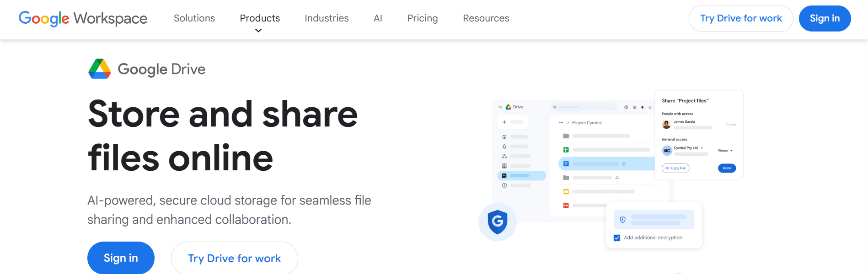Screen dimensions: 868x274
Task: Open the Industries menu
Action: 327,18
